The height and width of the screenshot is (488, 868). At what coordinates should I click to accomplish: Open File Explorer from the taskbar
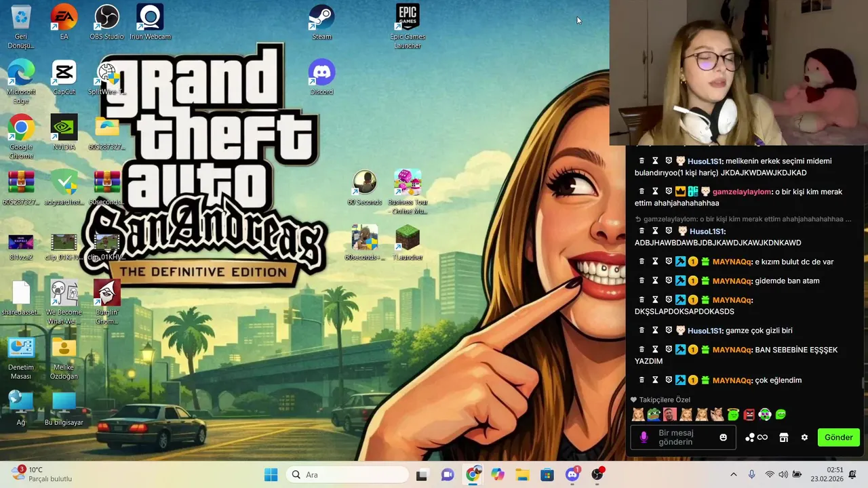(522, 474)
